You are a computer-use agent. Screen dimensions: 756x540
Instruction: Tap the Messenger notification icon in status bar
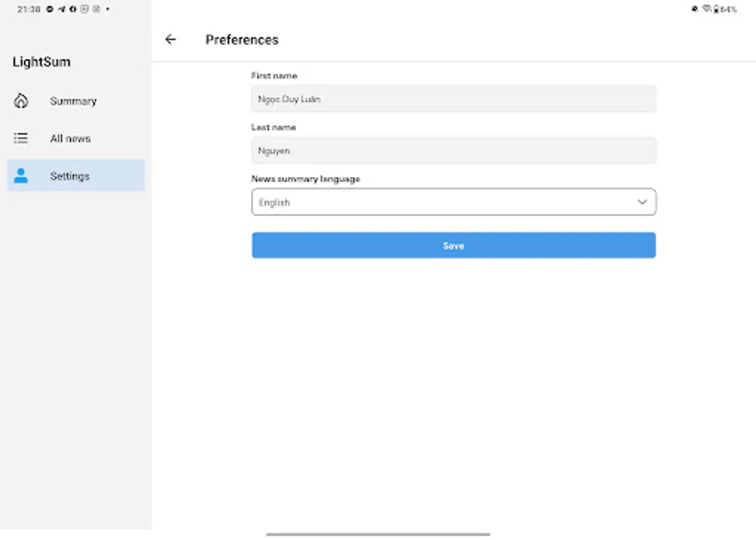point(50,9)
